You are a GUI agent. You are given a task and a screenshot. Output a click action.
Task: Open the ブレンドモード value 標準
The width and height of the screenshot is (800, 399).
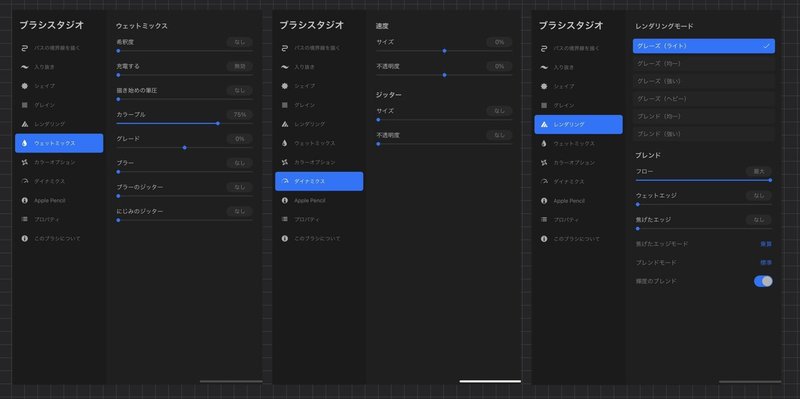(766, 262)
